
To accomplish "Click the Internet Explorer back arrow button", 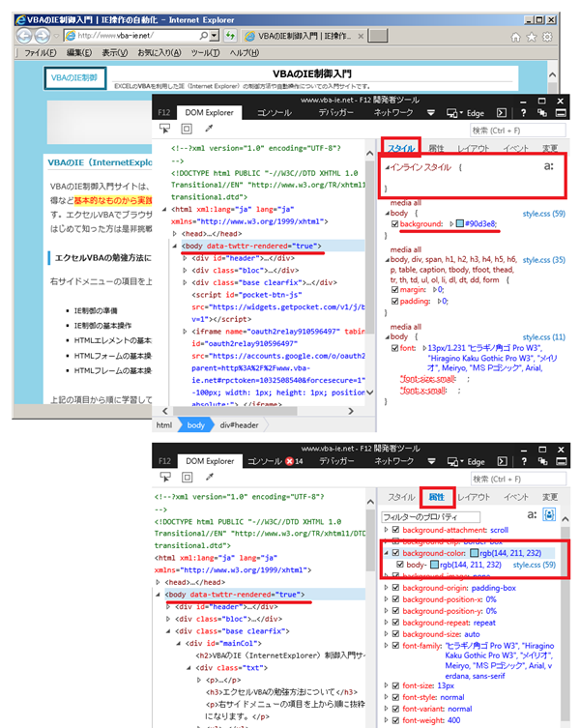I will [x=24, y=36].
